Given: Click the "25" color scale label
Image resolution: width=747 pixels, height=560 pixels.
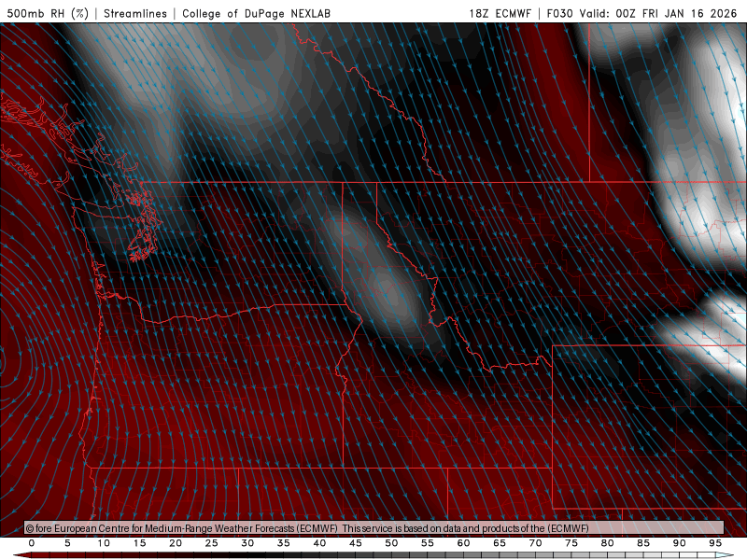Looking at the screenshot, I should [x=212, y=543].
